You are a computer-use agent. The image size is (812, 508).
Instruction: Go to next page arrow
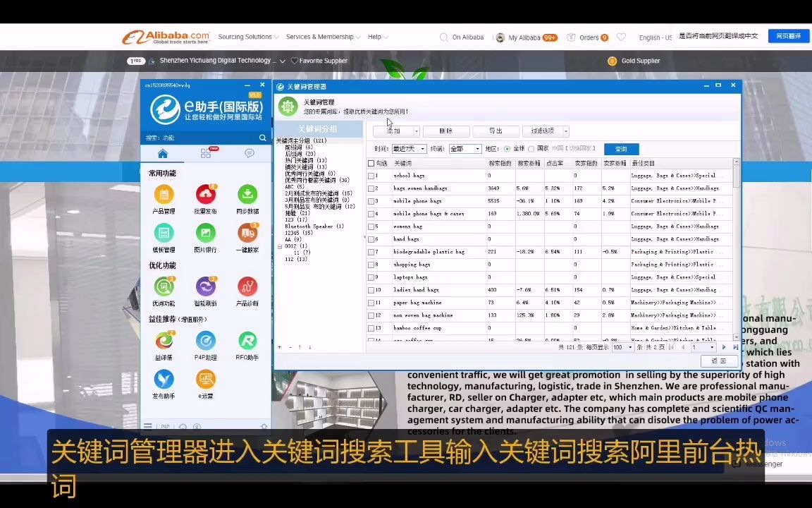723,347
